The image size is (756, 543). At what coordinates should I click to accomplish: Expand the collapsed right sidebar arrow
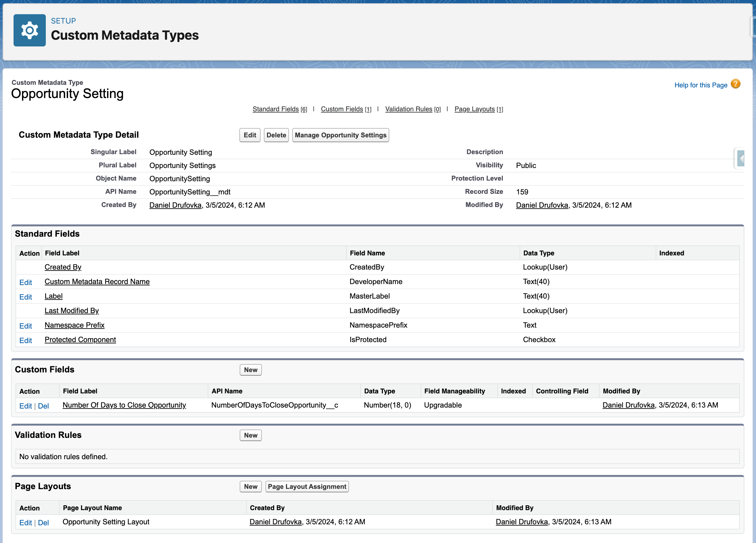point(741,159)
